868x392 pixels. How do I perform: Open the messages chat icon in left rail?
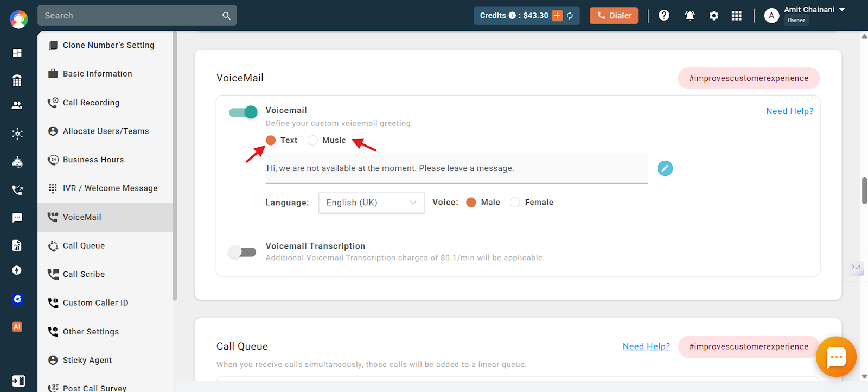point(17,218)
